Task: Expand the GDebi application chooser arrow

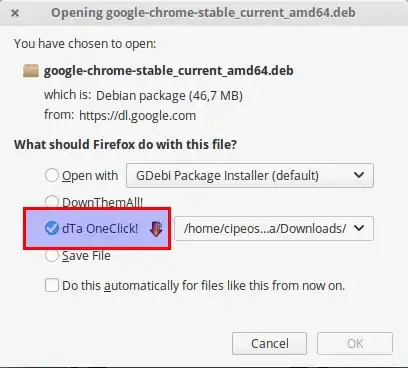Action: point(359,175)
